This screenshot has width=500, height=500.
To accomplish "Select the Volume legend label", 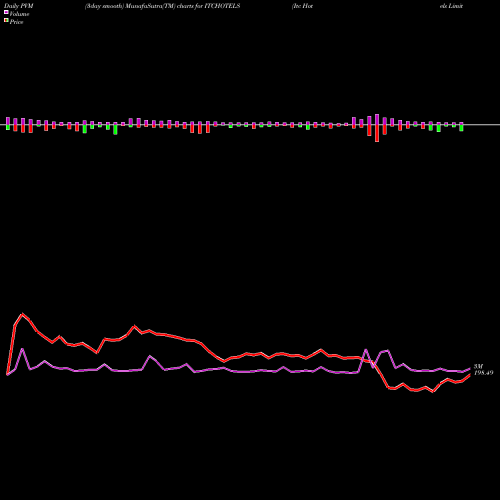I will pyautogui.click(x=19, y=14).
